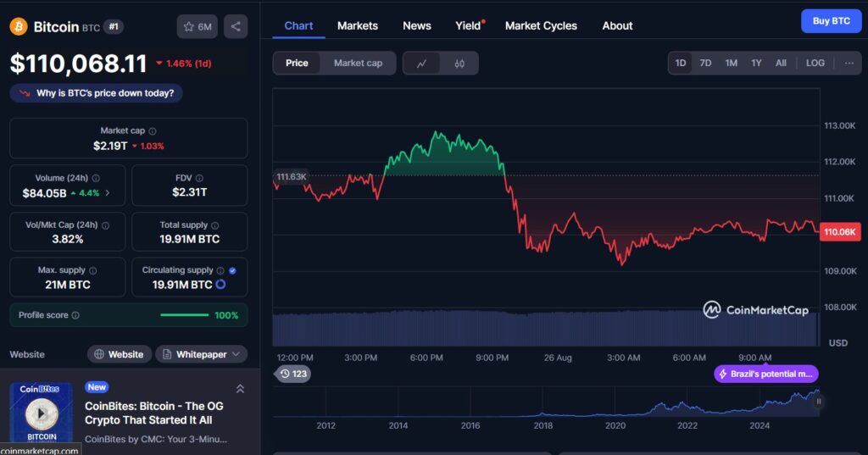Screen dimensions: 868x455
Task: Play the CoinBites Bitcoin video thumbnail
Action: click(x=41, y=413)
